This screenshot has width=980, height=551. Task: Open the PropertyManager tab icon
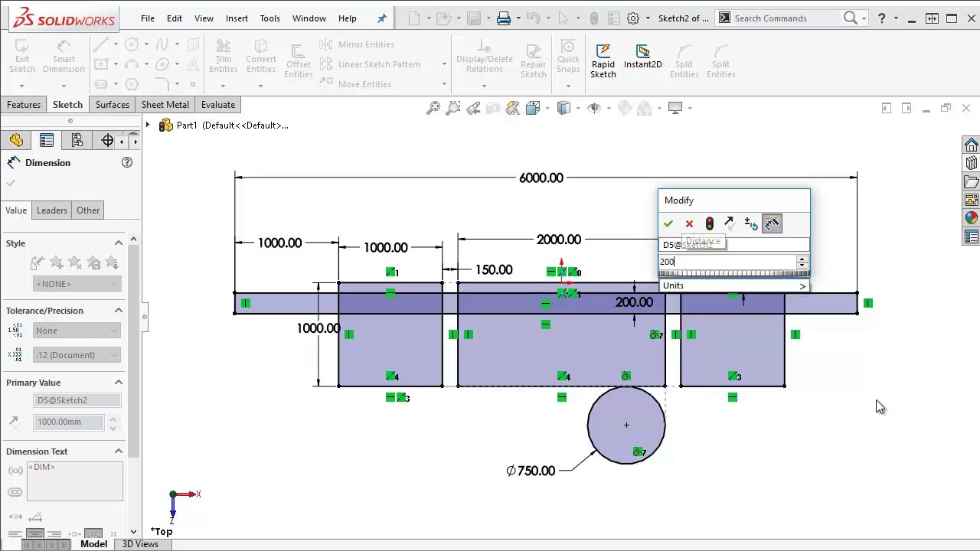(x=47, y=140)
